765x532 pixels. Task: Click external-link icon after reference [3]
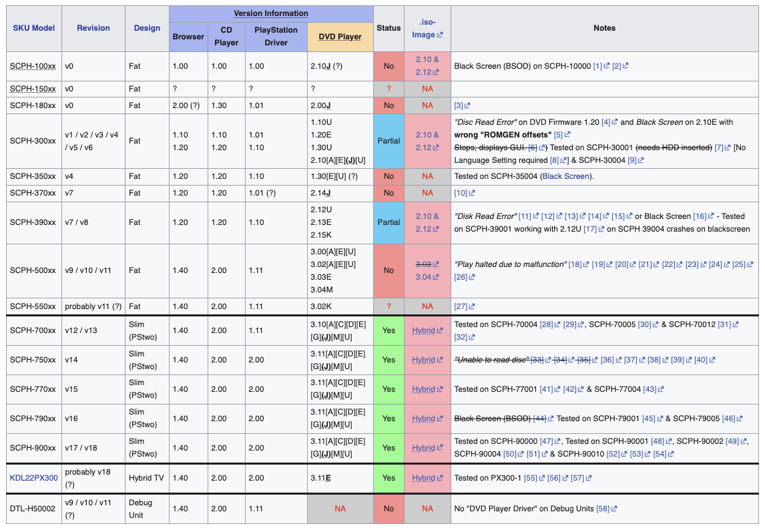[468, 105]
